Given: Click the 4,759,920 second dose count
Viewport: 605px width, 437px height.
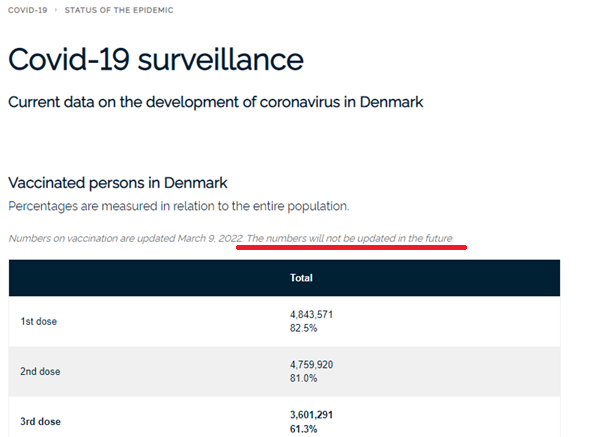Looking at the screenshot, I should coord(311,364).
